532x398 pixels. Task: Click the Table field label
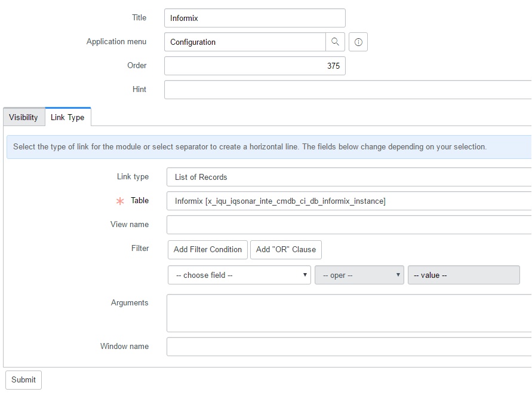point(140,200)
